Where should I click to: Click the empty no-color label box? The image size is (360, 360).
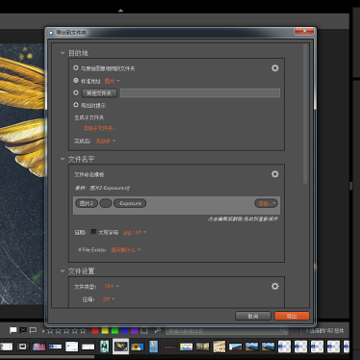click(144, 330)
